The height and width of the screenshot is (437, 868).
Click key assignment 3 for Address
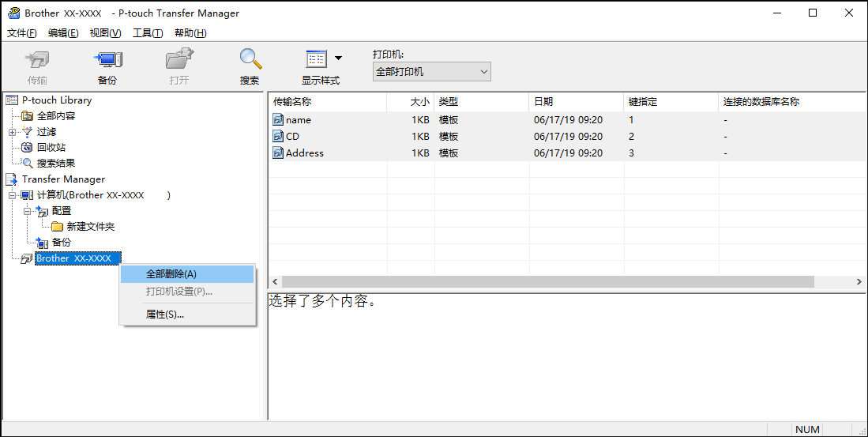tap(632, 153)
